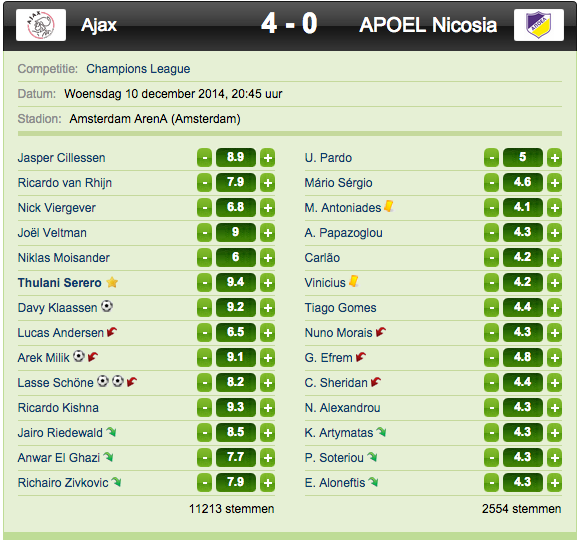Viewport: 578px width, 540px height.
Task: Decrease Joël Veltman's rating with minus
Action: click(x=204, y=233)
